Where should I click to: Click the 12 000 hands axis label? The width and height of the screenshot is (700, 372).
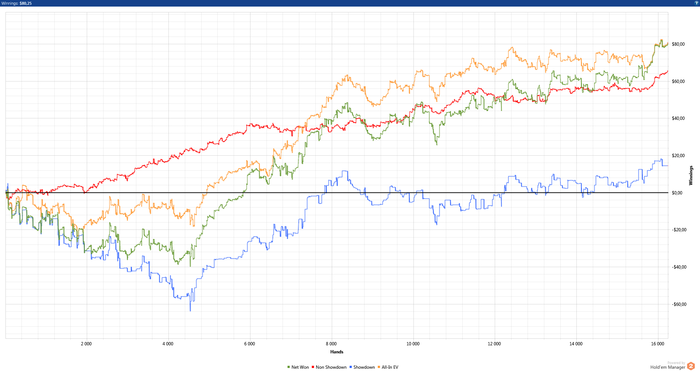coord(494,344)
